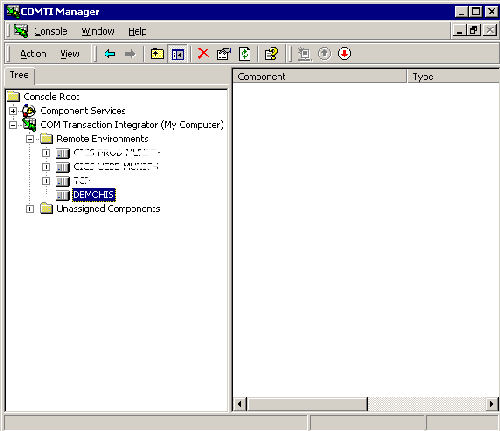Click the second remote environment server icon
The image size is (500, 431).
click(x=63, y=167)
